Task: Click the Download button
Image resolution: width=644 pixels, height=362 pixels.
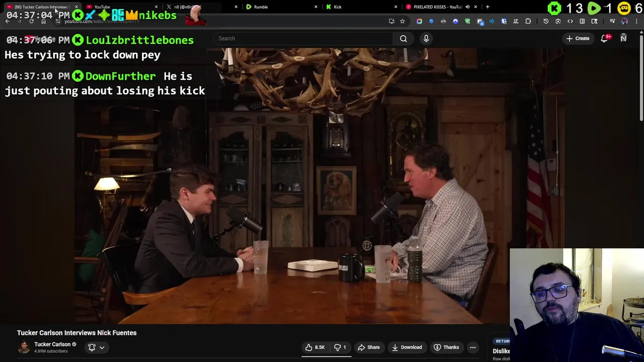Action: (407, 347)
